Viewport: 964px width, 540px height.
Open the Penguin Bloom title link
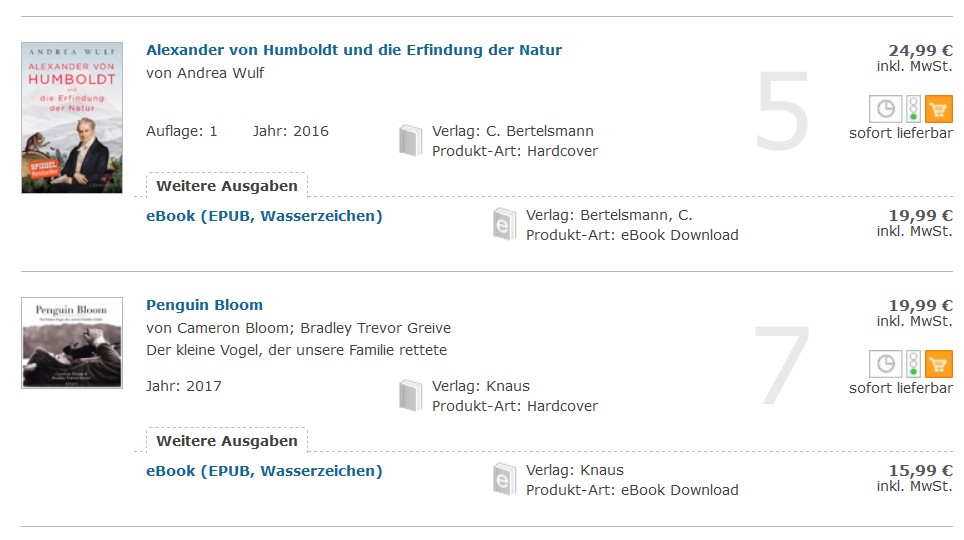coord(204,305)
